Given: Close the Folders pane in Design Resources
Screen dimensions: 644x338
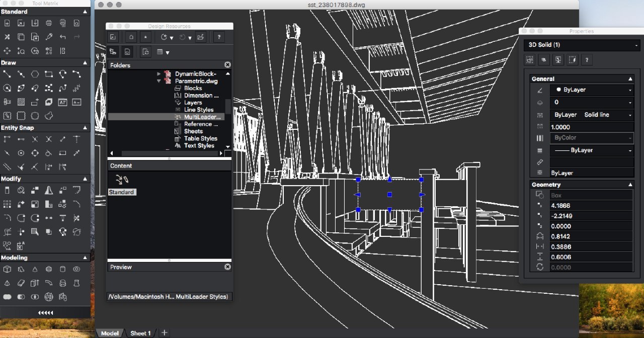Looking at the screenshot, I should point(227,65).
